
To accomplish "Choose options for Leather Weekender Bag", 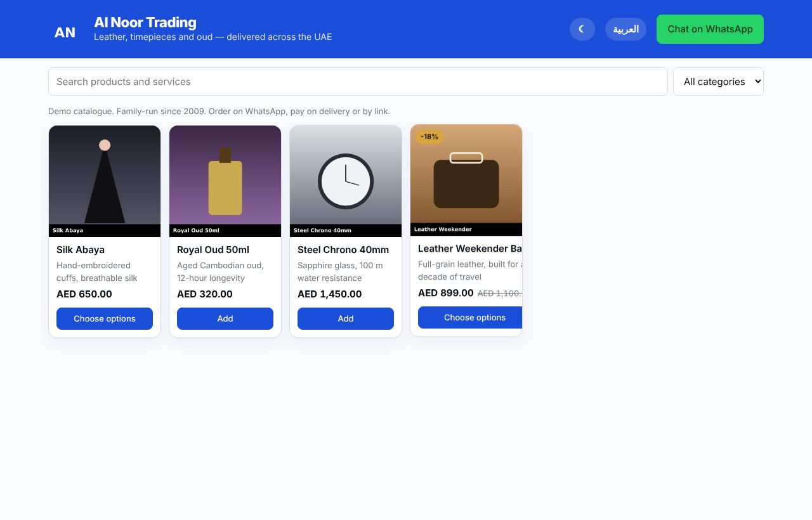I will 470,317.
